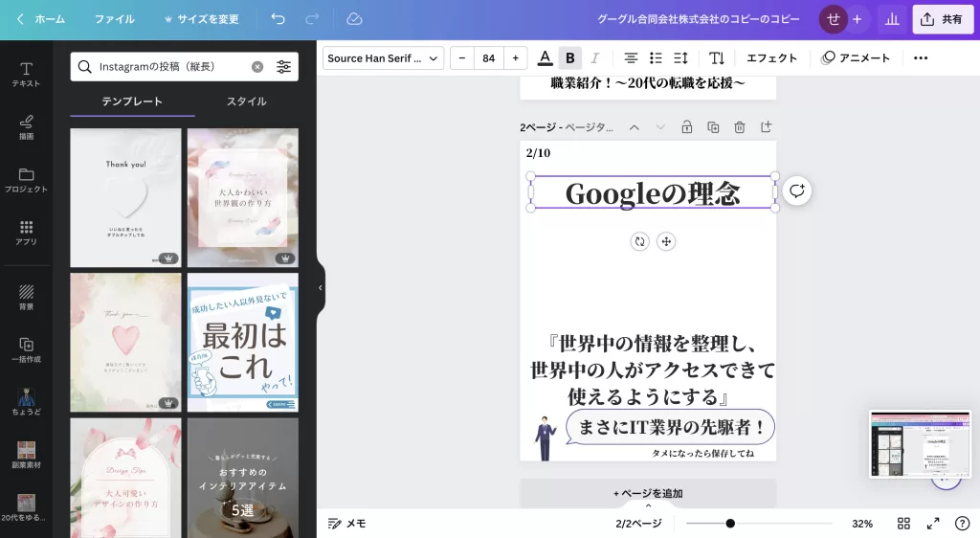Open the メモ (Notes) panel

click(347, 524)
